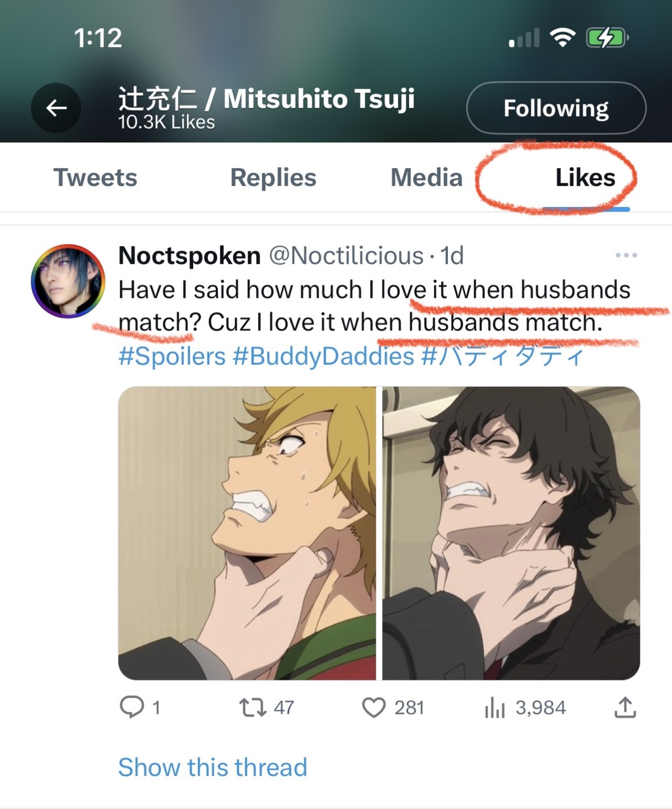The height and width of the screenshot is (809, 672).
Task: Open the blond character image thumbnail
Action: coord(247,533)
